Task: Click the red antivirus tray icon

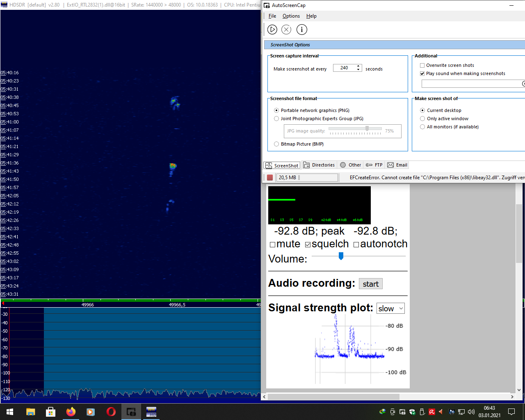Action: point(432,412)
